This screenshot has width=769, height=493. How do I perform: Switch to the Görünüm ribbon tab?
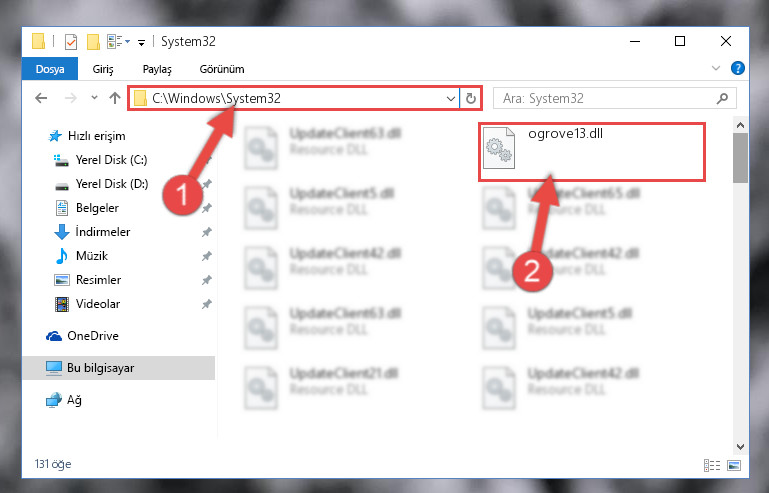pyautogui.click(x=222, y=69)
